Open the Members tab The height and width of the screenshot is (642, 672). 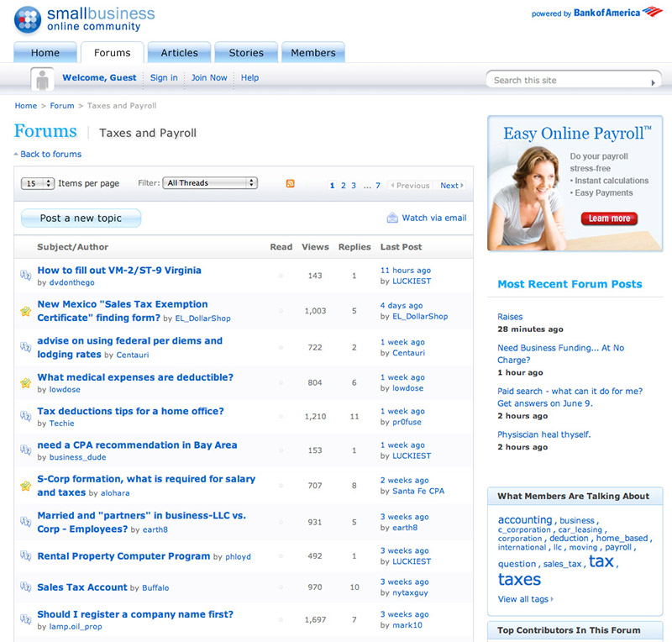312,53
